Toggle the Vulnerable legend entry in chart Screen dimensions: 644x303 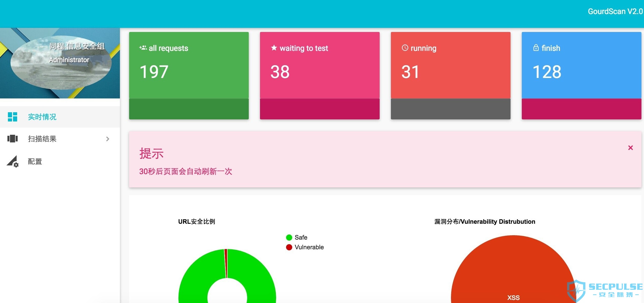(305, 247)
